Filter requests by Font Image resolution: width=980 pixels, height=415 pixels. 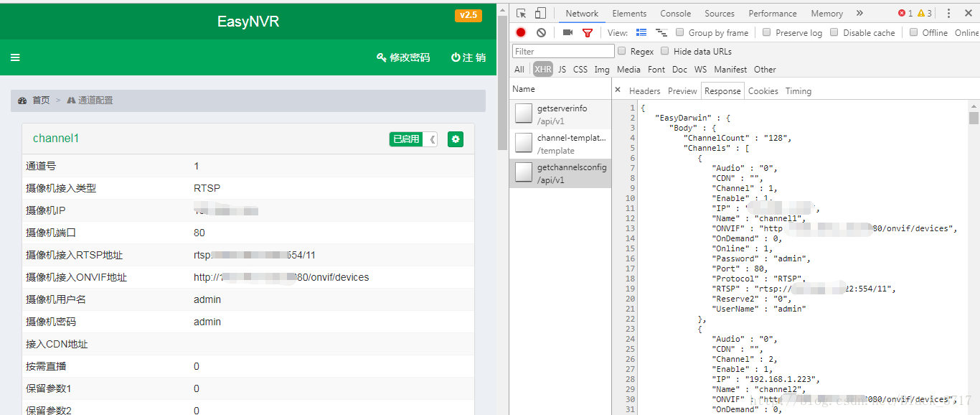tap(656, 70)
